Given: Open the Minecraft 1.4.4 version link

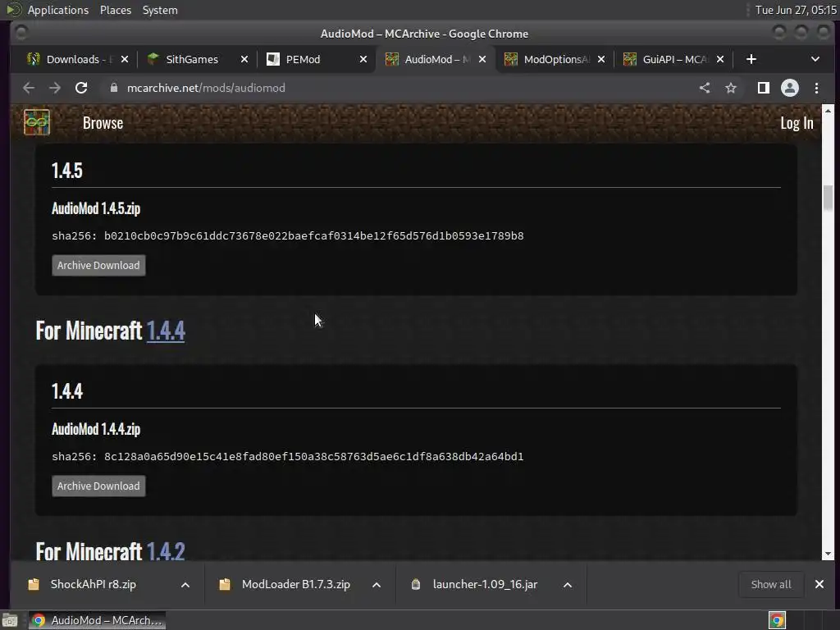Looking at the screenshot, I should pos(166,331).
